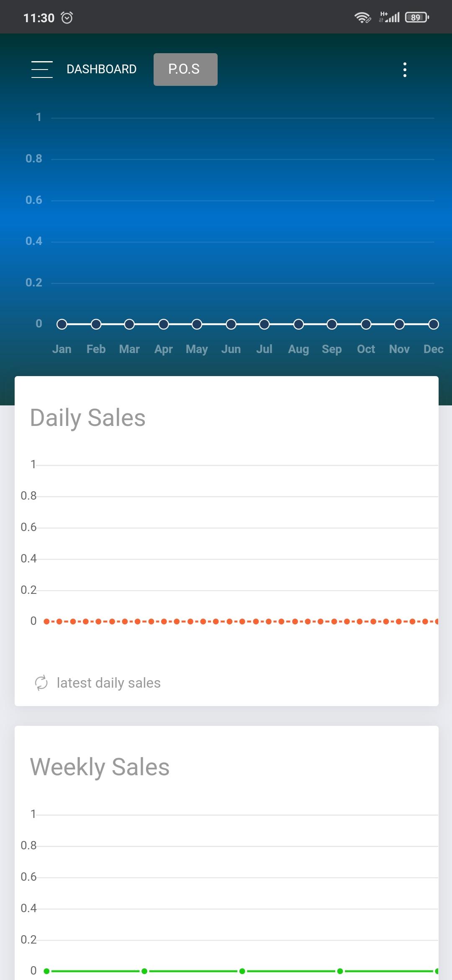Select the Dec data point on yearly chart
This screenshot has height=980, width=452.
pyautogui.click(x=434, y=324)
